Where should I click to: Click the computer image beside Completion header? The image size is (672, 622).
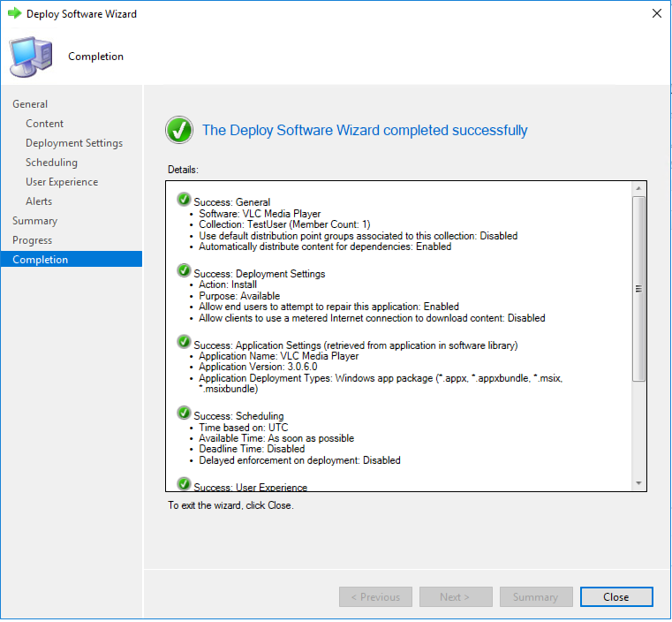(31, 57)
